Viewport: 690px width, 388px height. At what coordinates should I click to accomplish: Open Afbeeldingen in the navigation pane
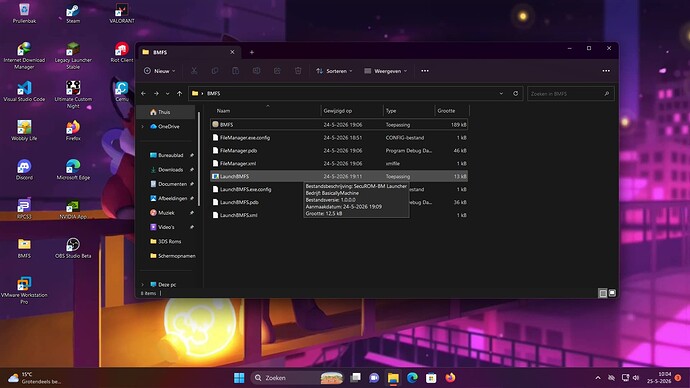click(170, 198)
